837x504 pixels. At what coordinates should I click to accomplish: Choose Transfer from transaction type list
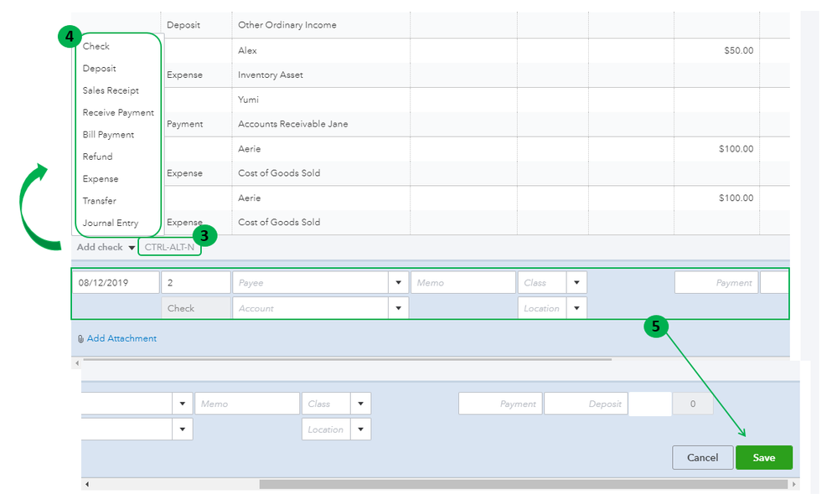pyautogui.click(x=100, y=201)
